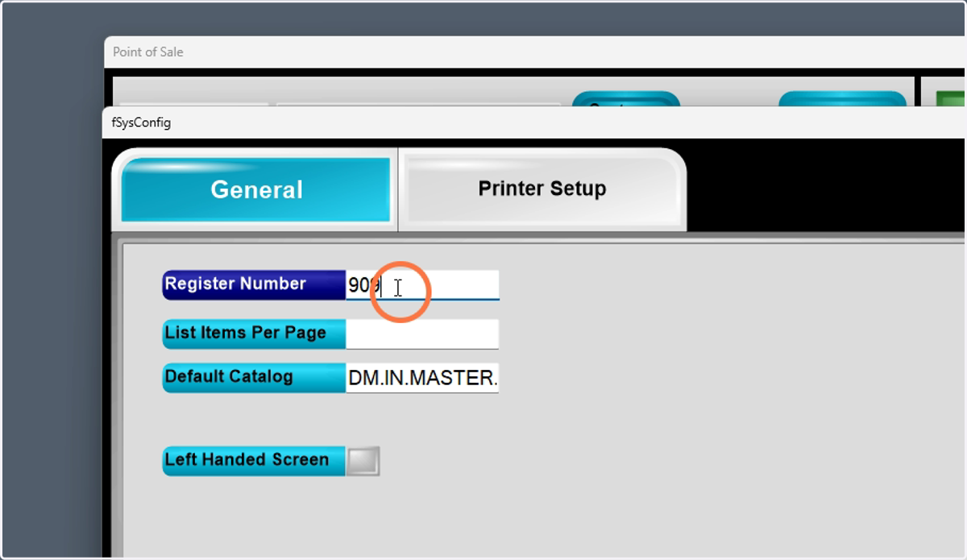Open the Printer Setup tab
Screen dimensions: 967x560
(542, 189)
